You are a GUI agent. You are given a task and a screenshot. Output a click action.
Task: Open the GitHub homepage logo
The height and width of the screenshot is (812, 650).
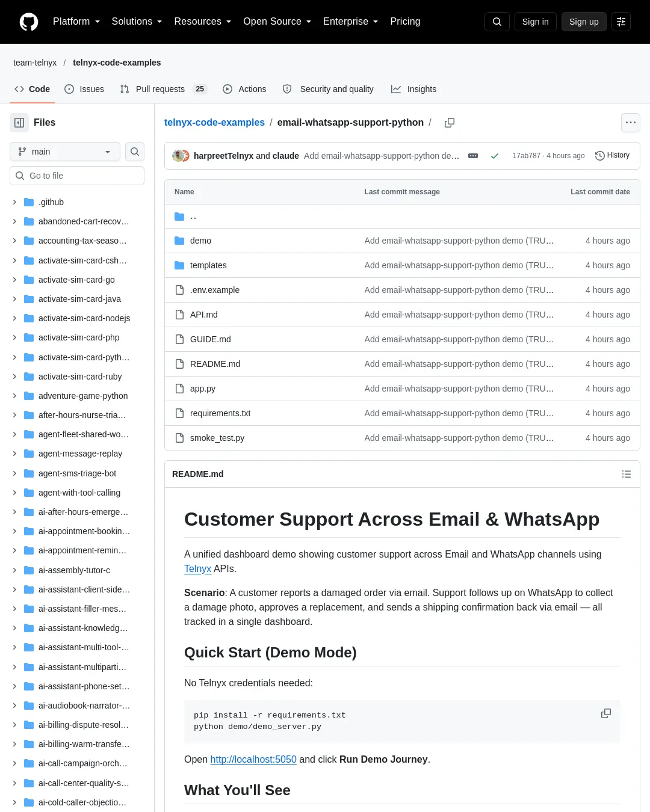point(29,22)
